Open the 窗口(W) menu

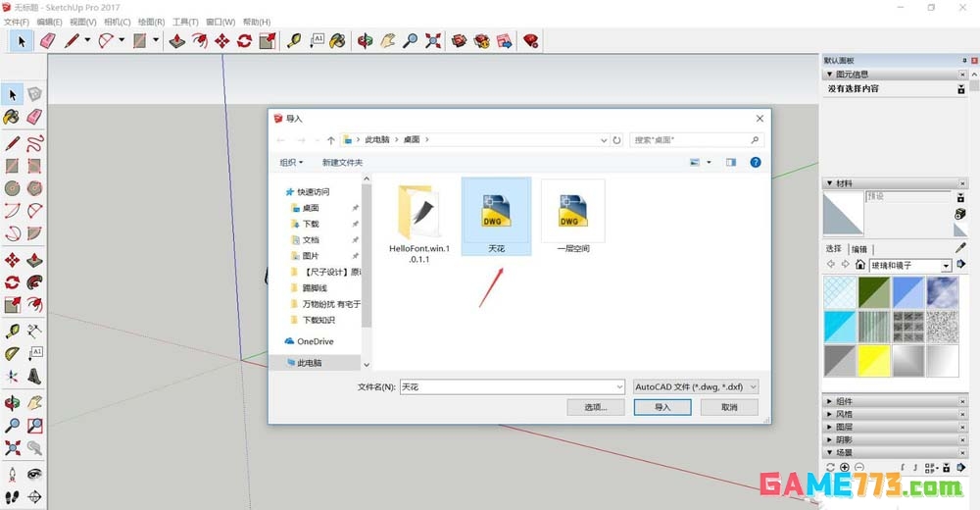click(x=220, y=22)
